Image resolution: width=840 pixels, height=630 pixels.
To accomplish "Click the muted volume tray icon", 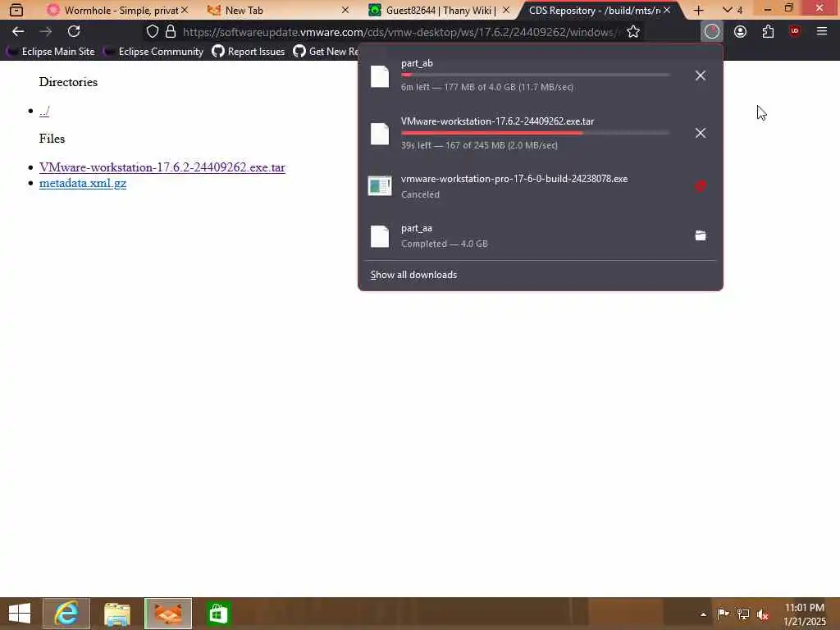I will [x=762, y=614].
